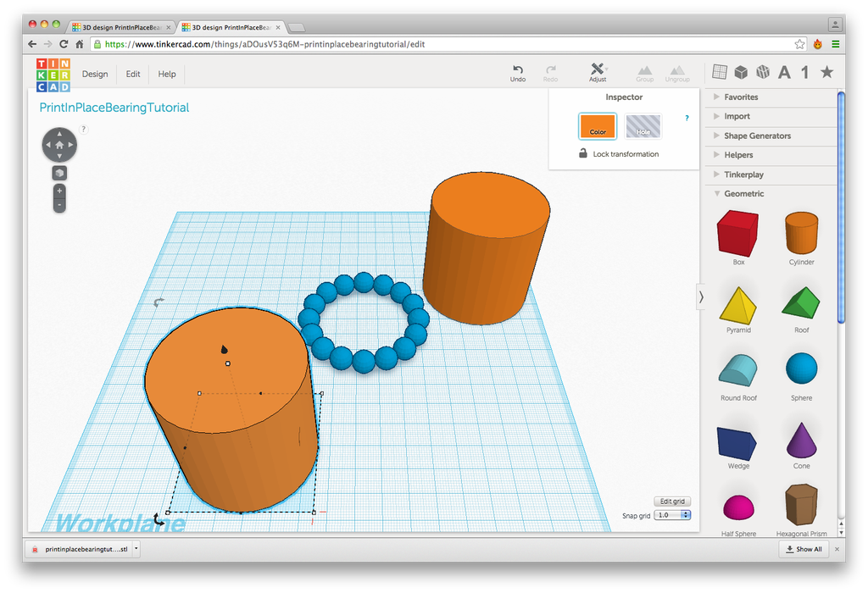Toggle Lock transformation
Viewport: 868px width, 593px height.
pyautogui.click(x=619, y=154)
